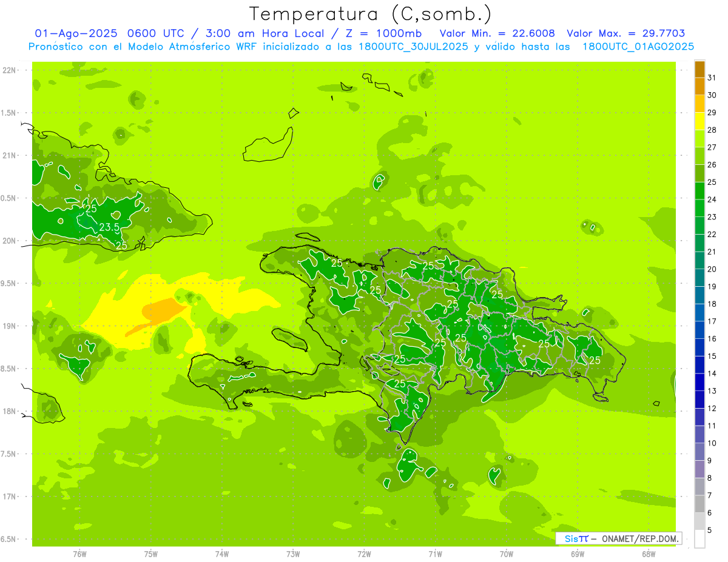The height and width of the screenshot is (562, 728).
Task: Click the 'ONAMET/REP.DOM.' credit label
Action: 639,538
